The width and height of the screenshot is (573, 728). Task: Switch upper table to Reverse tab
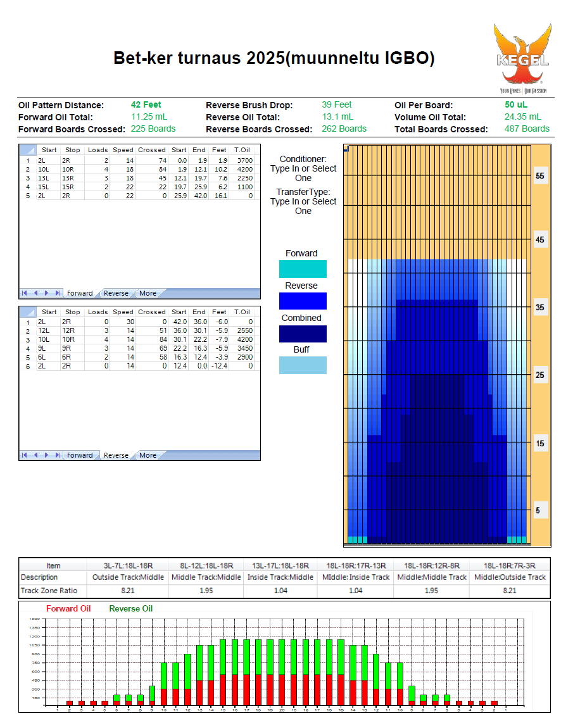(x=116, y=294)
